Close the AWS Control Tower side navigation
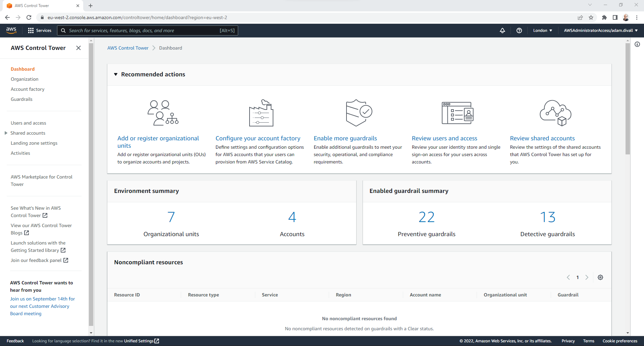This screenshot has height=346, width=644. (78, 48)
